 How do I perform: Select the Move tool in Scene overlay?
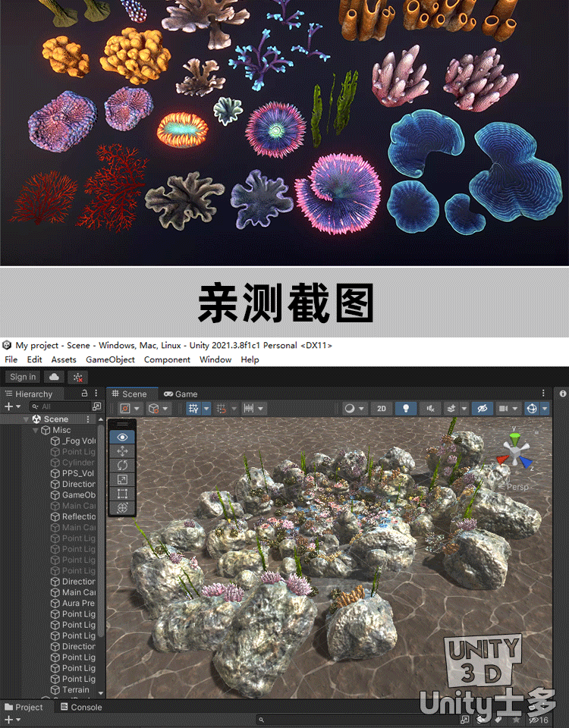[123, 451]
